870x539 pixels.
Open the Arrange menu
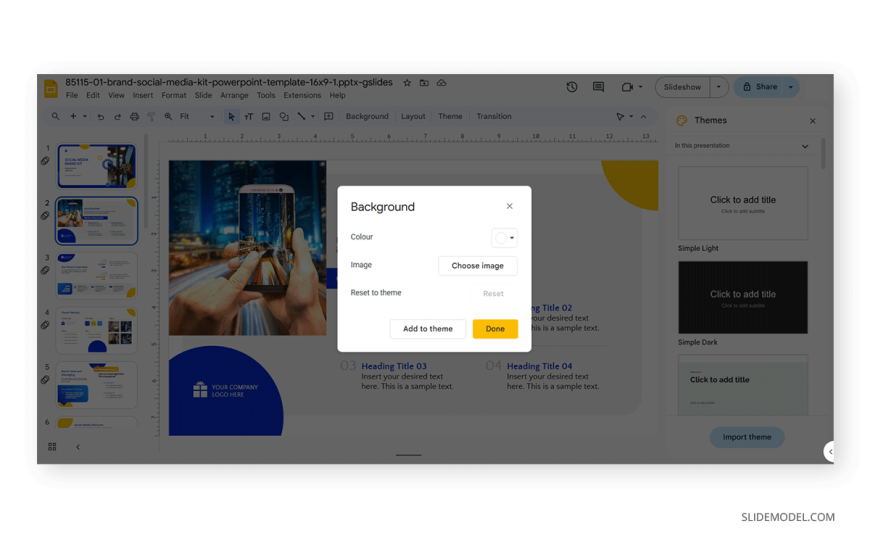tap(234, 95)
